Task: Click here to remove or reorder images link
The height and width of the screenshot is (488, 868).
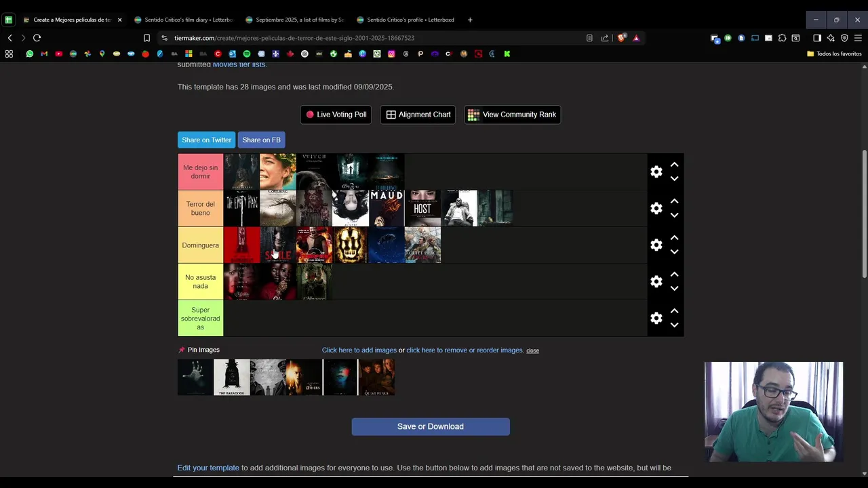Action: coord(465,350)
